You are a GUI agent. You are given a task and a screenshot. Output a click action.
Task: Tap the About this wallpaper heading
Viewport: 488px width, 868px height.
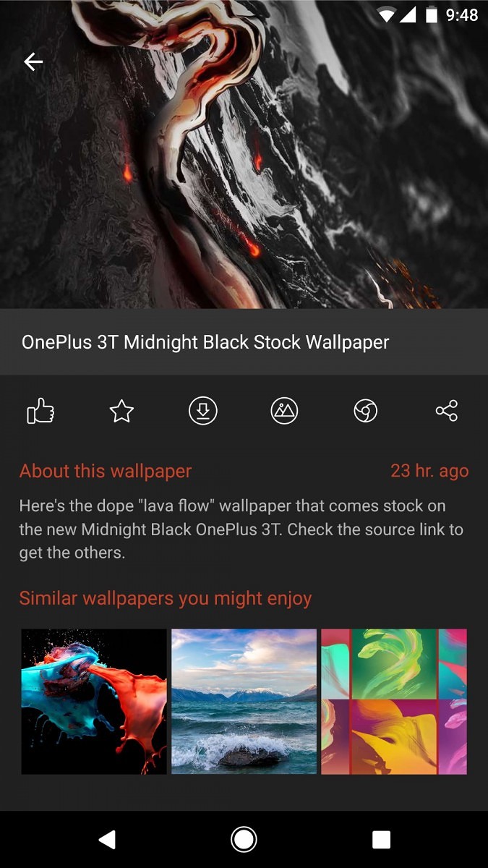tap(106, 472)
